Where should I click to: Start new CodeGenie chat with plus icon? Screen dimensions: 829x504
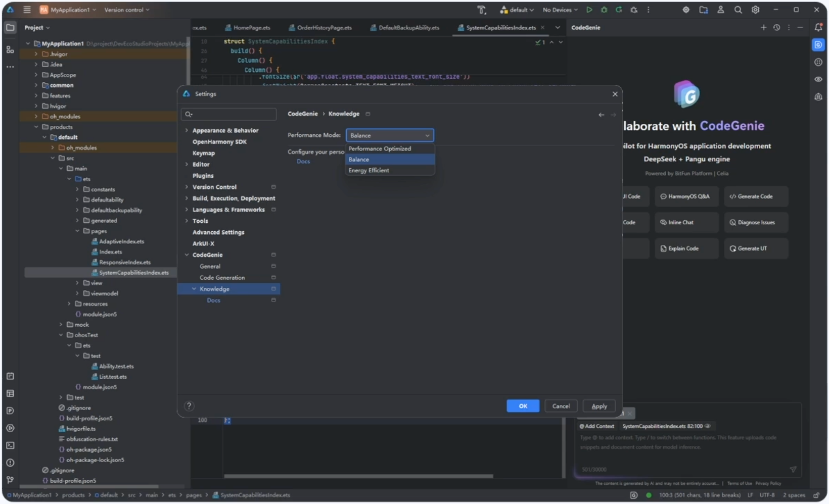pyautogui.click(x=763, y=27)
